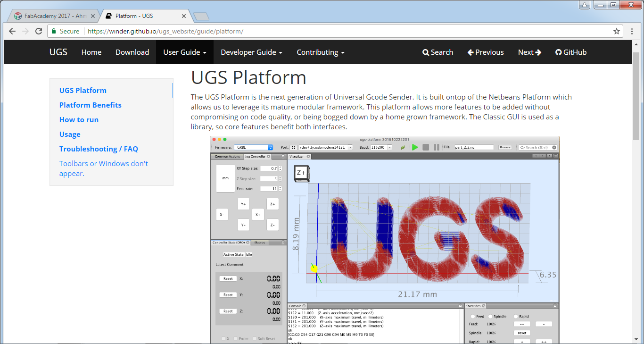The width and height of the screenshot is (644, 344).
Task: Open Download page from navbar
Action: tap(132, 52)
